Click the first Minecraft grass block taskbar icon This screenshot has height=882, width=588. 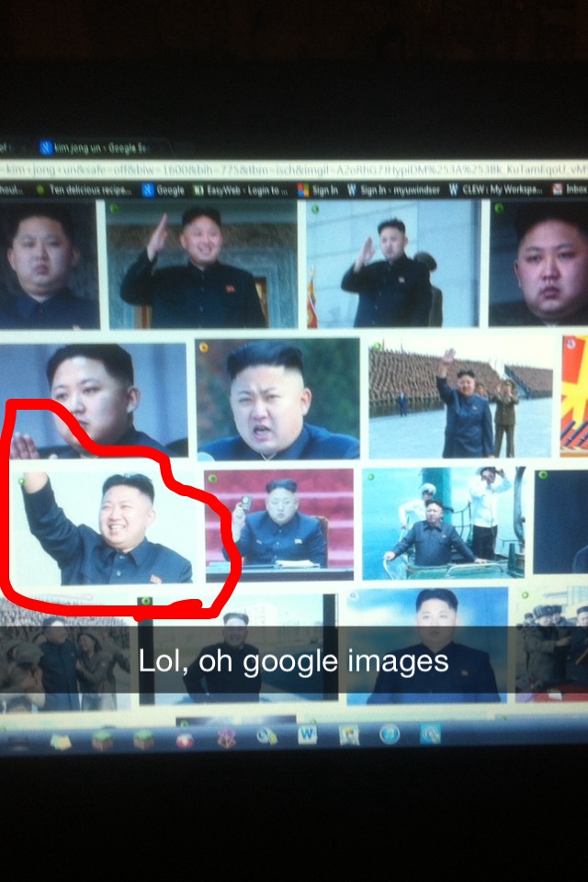point(103,740)
